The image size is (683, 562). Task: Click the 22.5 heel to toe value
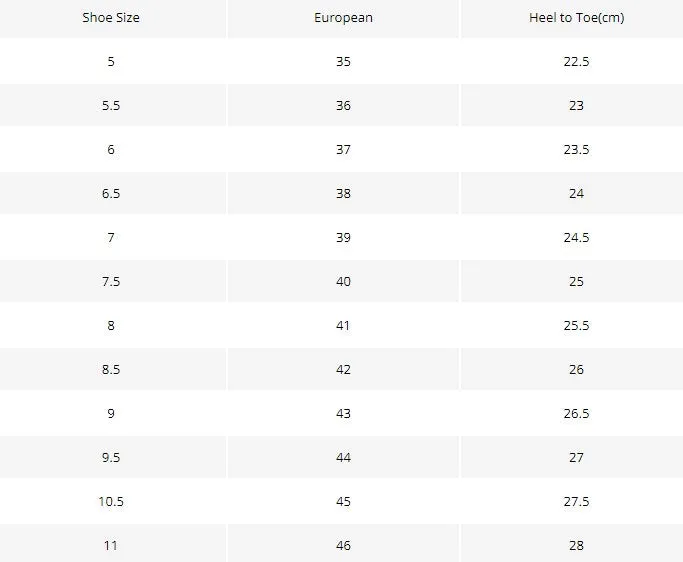tap(576, 61)
